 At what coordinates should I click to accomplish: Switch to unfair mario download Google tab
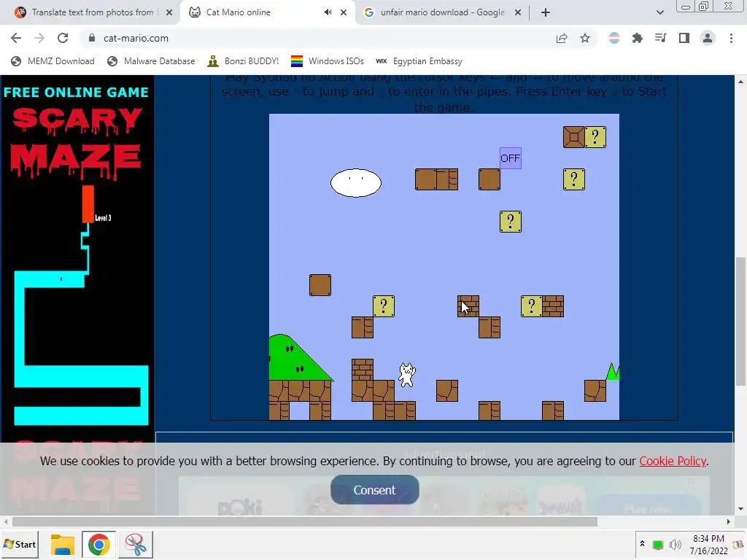pos(441,12)
